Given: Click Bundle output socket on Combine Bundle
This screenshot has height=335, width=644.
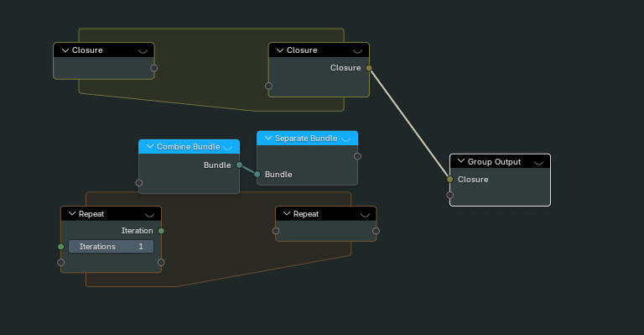Looking at the screenshot, I should (x=239, y=165).
